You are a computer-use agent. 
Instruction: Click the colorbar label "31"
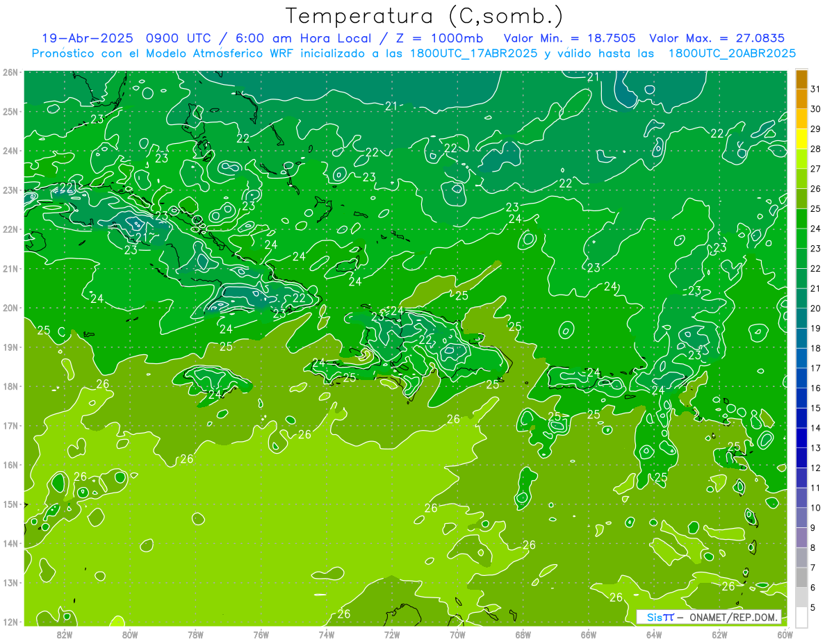pyautogui.click(x=816, y=90)
